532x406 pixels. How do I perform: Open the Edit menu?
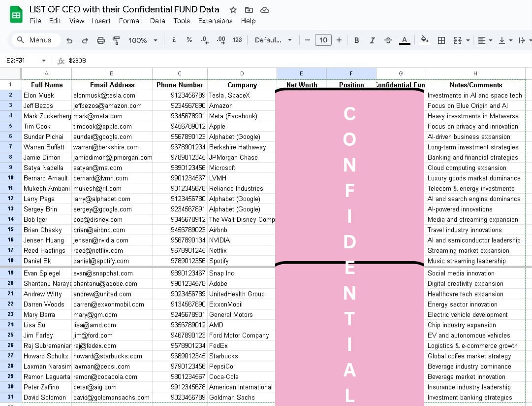point(55,21)
